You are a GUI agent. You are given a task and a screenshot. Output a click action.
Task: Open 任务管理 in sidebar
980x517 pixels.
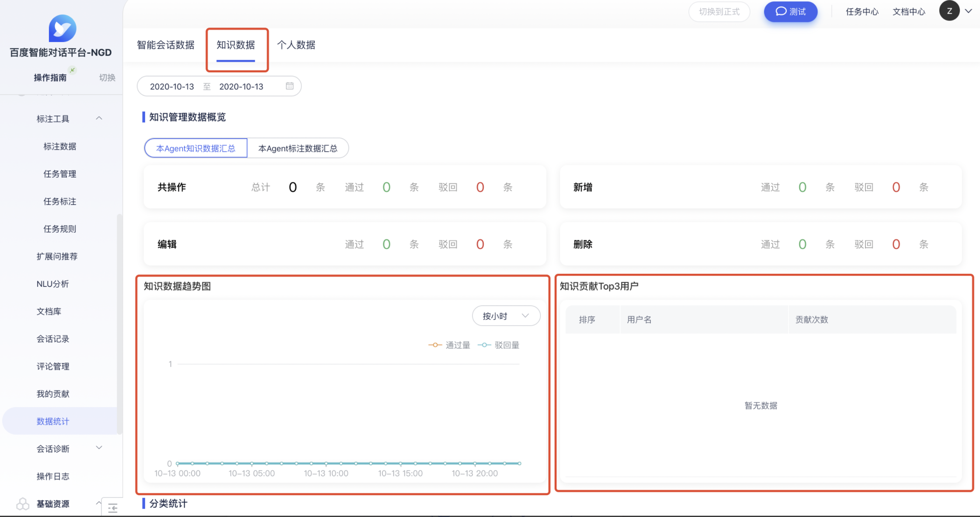point(60,174)
